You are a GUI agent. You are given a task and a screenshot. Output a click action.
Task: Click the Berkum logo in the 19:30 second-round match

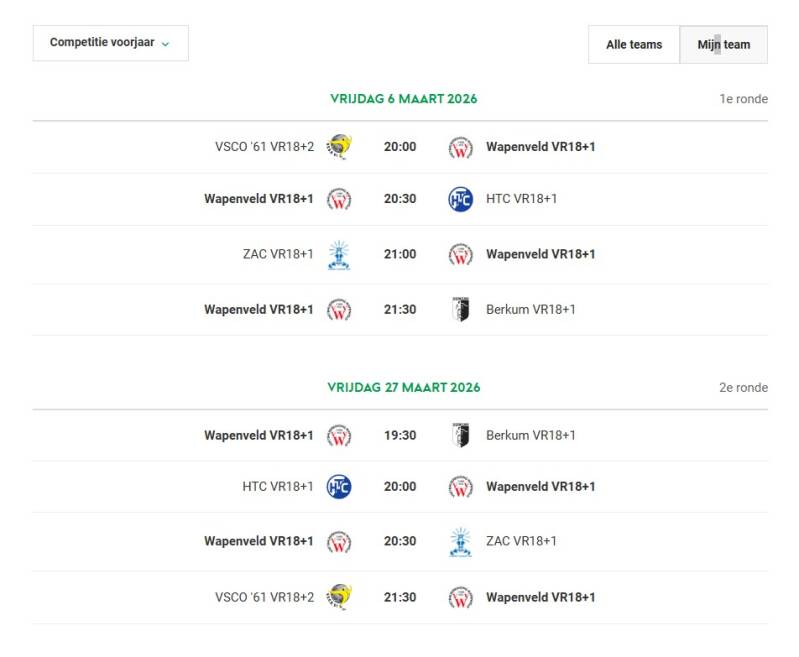click(x=460, y=435)
